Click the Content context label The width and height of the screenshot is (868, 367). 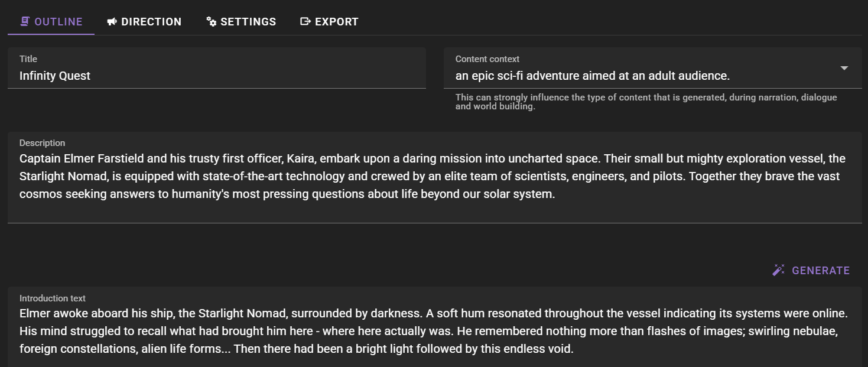(x=487, y=59)
